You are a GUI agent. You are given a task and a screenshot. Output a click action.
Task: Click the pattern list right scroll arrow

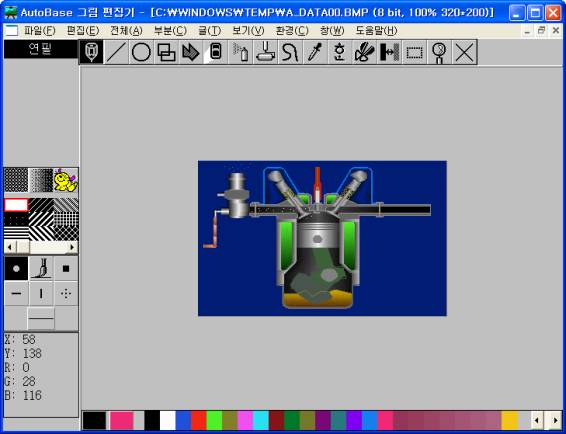[72, 247]
